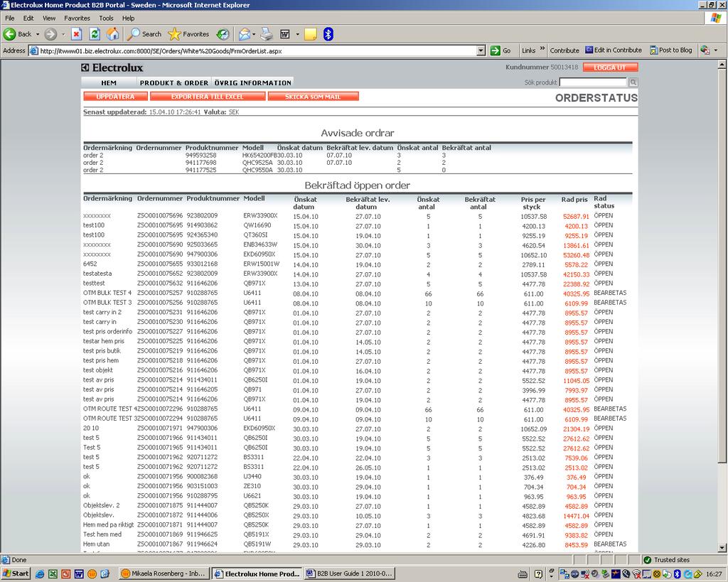Open the Edit menu
Screen dimensions: 728x582
[x=28, y=18]
